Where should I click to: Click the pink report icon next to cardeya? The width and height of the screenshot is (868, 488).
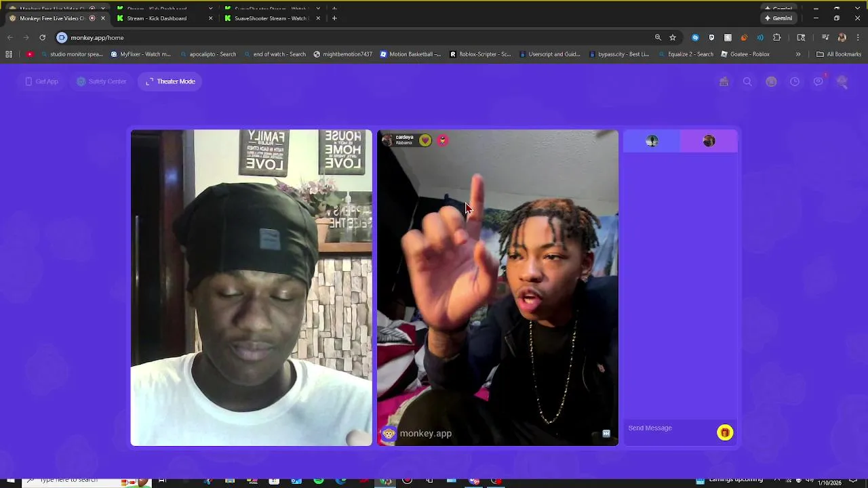442,140
